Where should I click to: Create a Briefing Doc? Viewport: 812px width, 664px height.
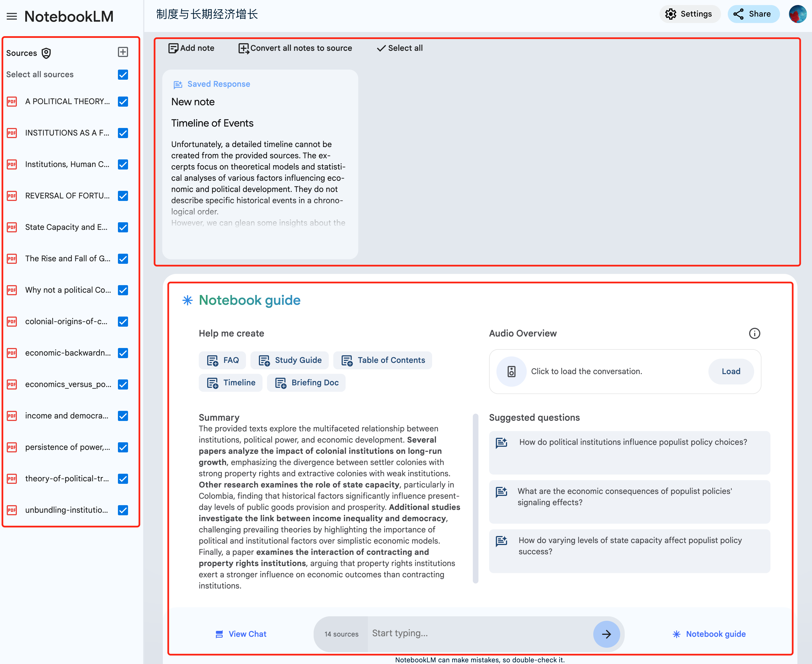[306, 383]
